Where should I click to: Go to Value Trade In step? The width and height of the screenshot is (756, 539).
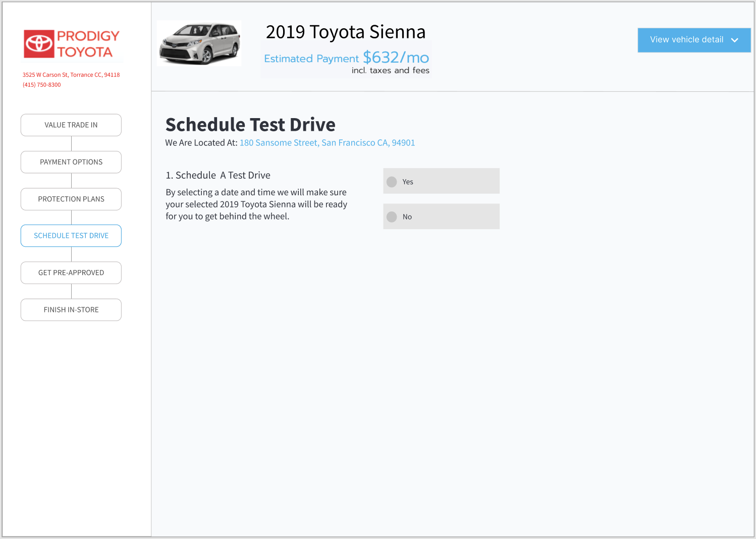(x=71, y=125)
